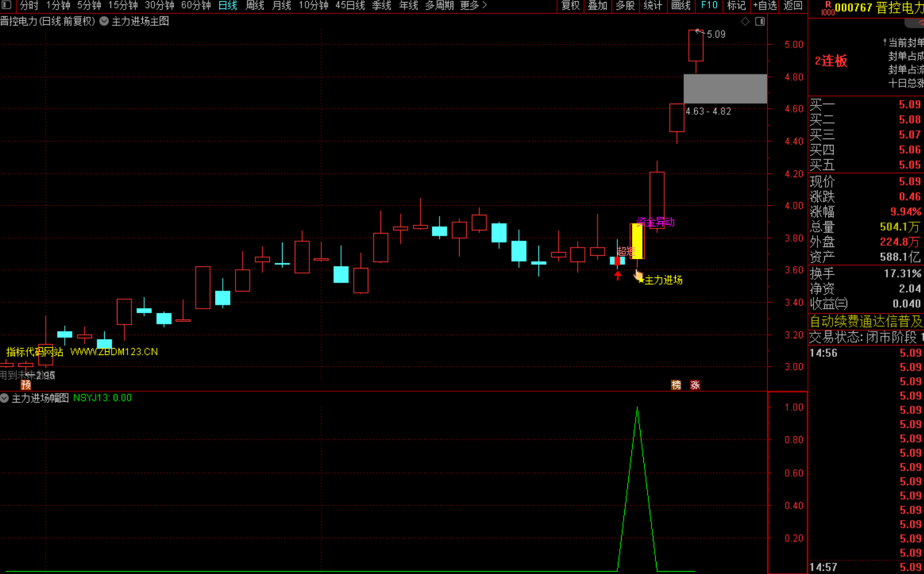Click the gray 4.63 - 4.82 gap zone
924x574 pixels.
point(725,89)
